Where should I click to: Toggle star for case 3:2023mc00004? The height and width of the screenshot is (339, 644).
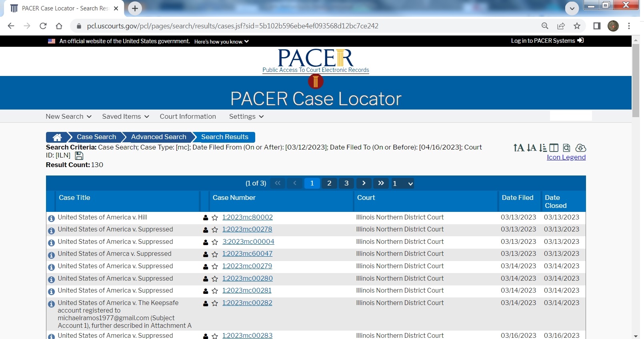coord(215,242)
